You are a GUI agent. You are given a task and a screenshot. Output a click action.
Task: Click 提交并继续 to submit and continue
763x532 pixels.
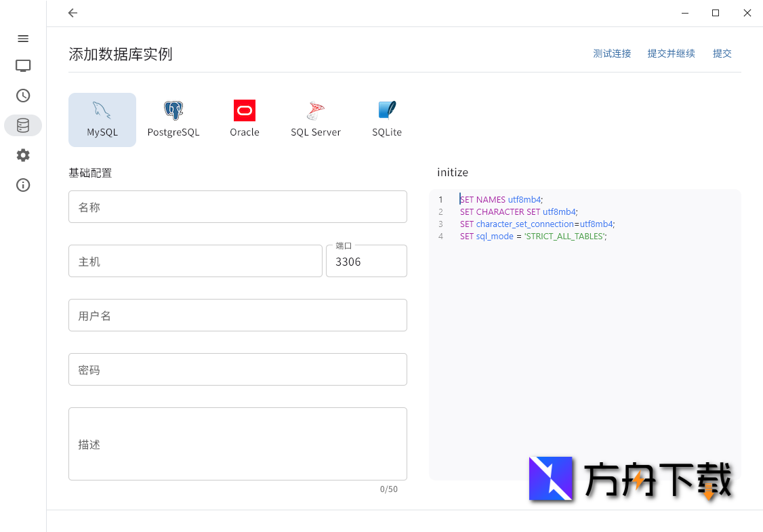672,54
